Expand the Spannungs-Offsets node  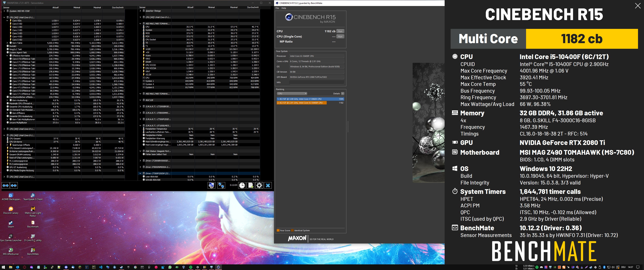7,145
